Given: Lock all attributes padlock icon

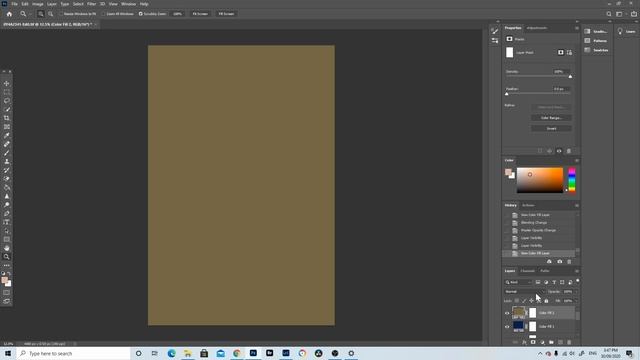Looking at the screenshot, I should (546, 301).
